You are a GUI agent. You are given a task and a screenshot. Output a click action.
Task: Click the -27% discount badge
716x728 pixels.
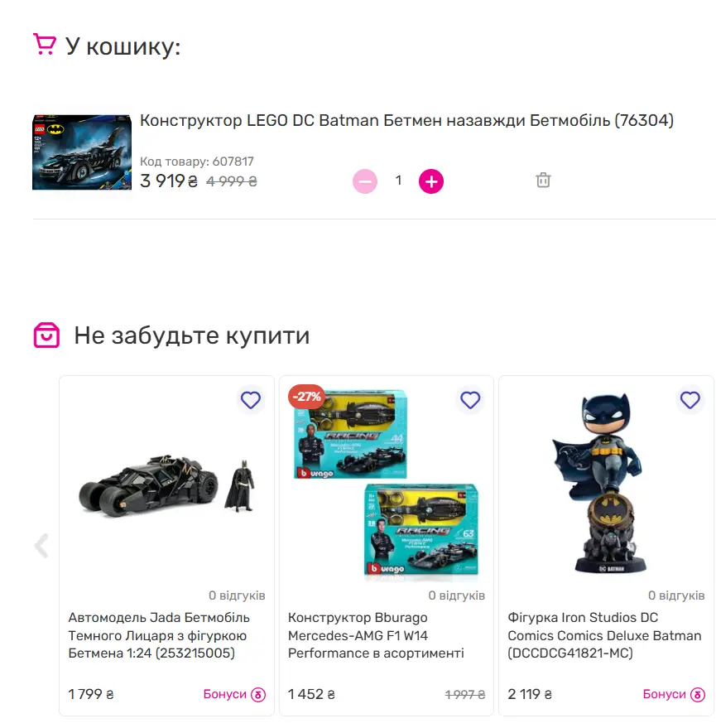(x=307, y=397)
